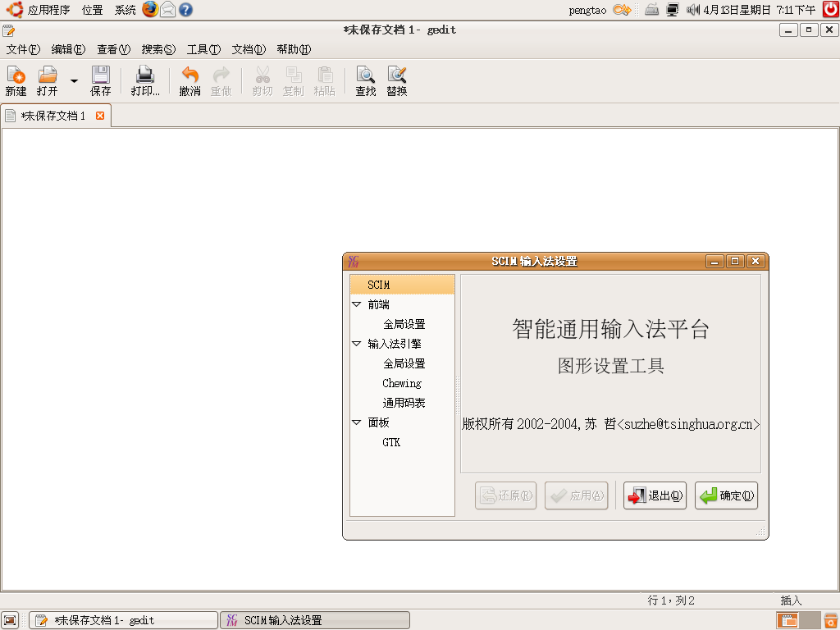This screenshot has height=630, width=840.
Task: Click the 插入 (Insert) status bar indicator
Action: point(791,600)
